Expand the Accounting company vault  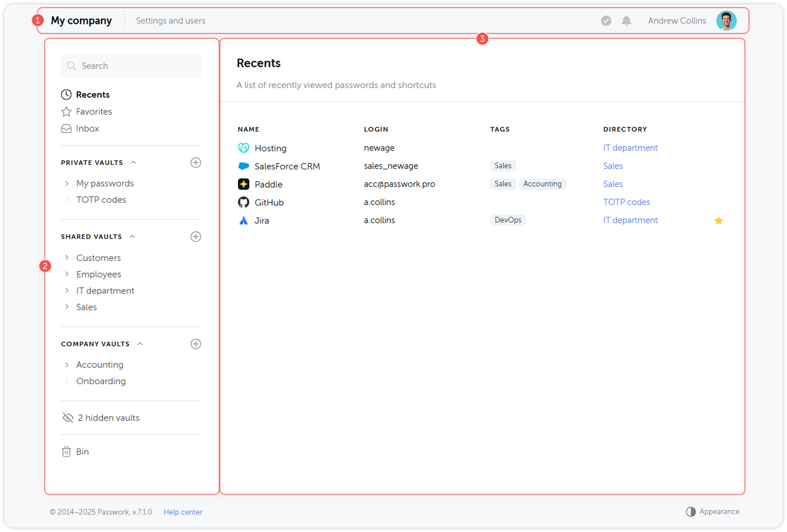67,365
